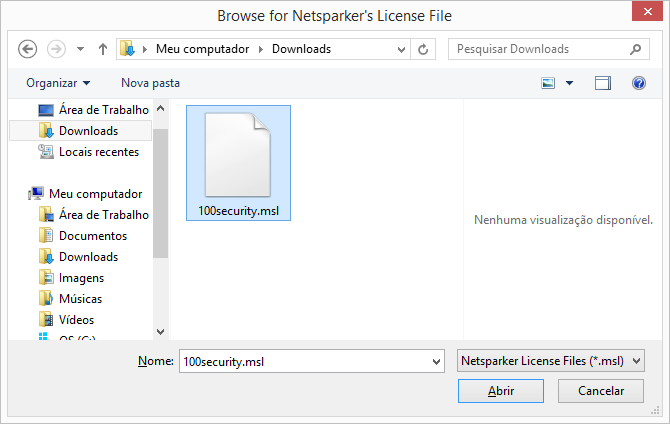Open recent locations dropdown arrow
Viewport: 670px width, 424px height.
[x=80, y=49]
